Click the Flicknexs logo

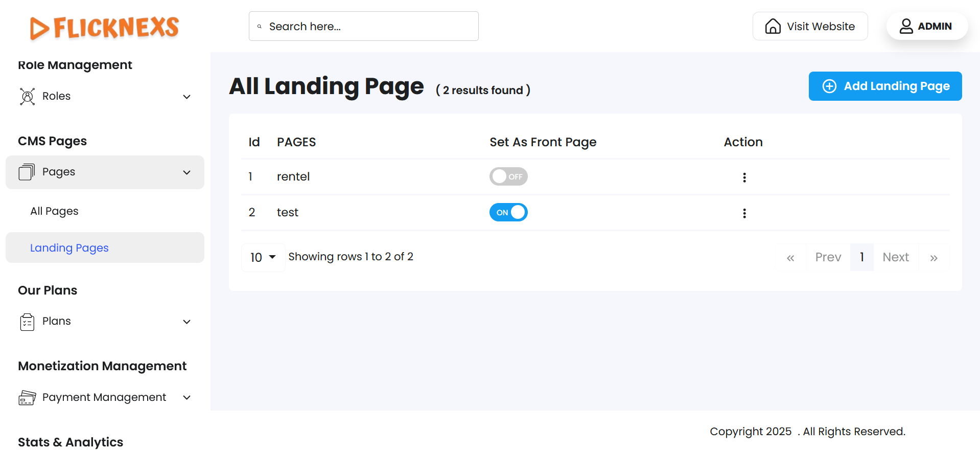105,28
